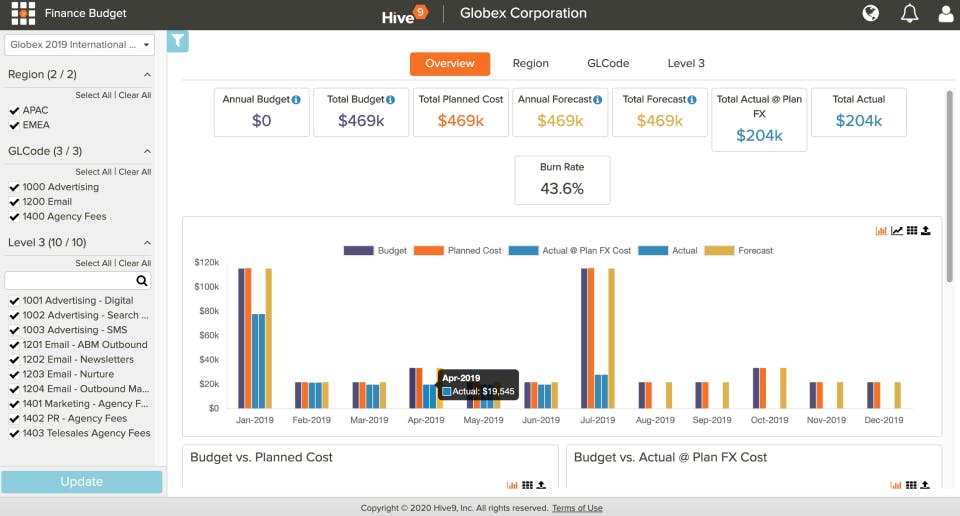
Task: Export icon in Budget vs. Actual panel
Action: click(x=925, y=485)
